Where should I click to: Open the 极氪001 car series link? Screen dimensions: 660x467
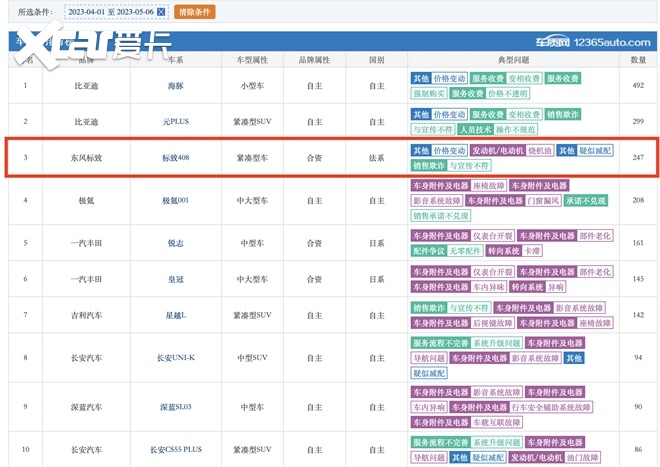pos(175,200)
